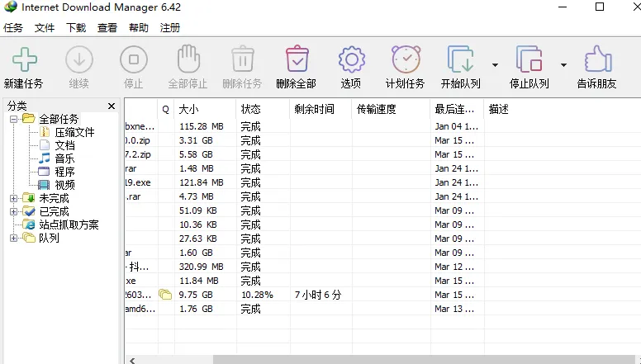Select the row with size 1.60 GB

(382, 253)
